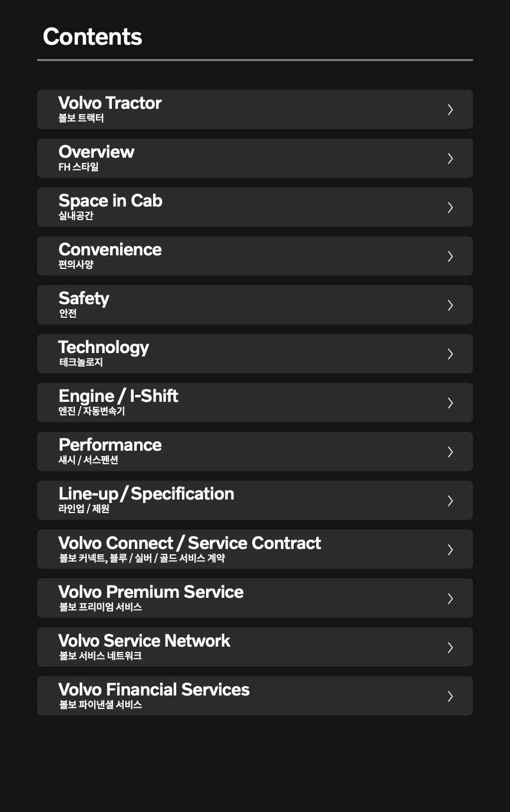
Task: Click the arrow icon beside Overview
Action: [450, 158]
